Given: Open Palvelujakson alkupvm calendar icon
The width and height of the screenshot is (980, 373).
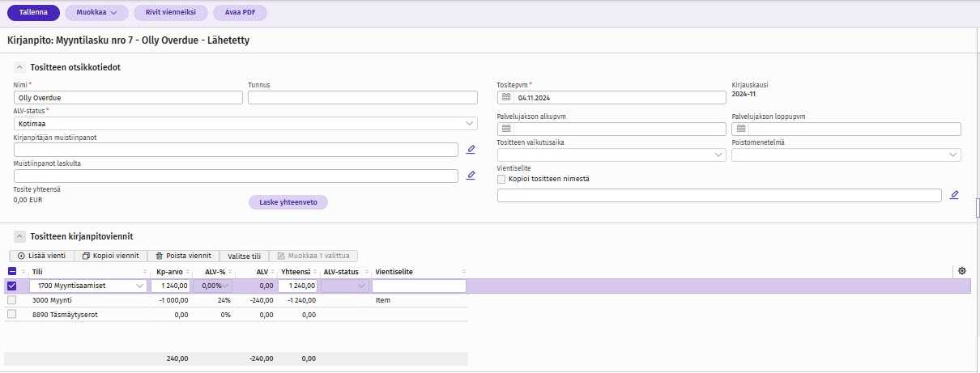Looking at the screenshot, I should 507,129.
